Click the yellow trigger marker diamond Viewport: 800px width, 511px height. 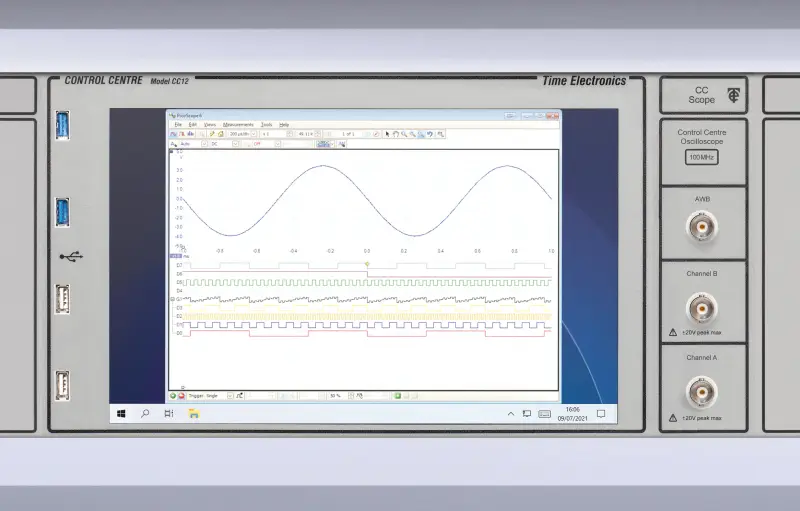coord(367,264)
